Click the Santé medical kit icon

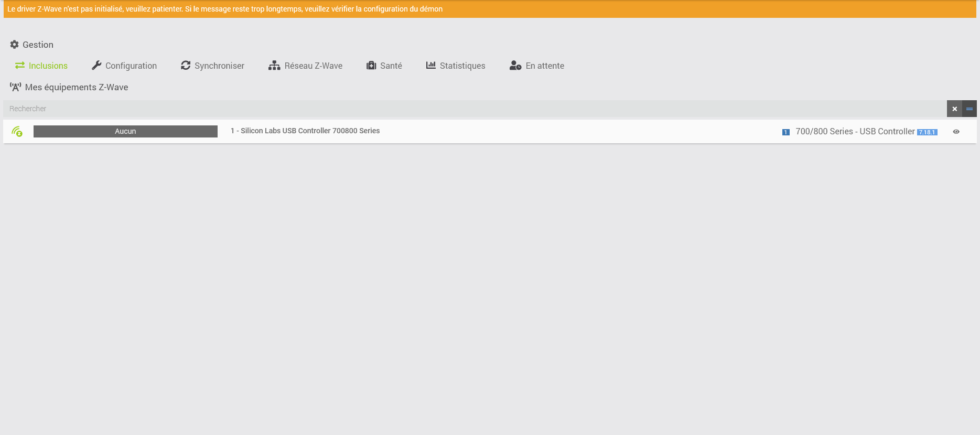(x=371, y=65)
